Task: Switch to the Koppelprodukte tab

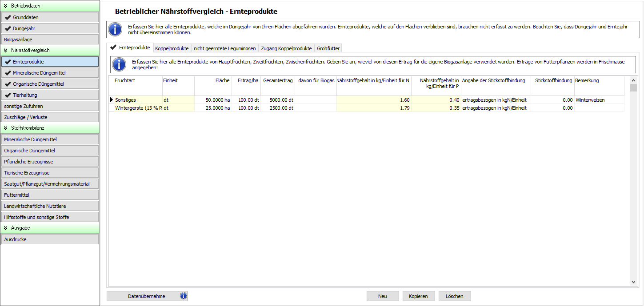Action: [172, 48]
